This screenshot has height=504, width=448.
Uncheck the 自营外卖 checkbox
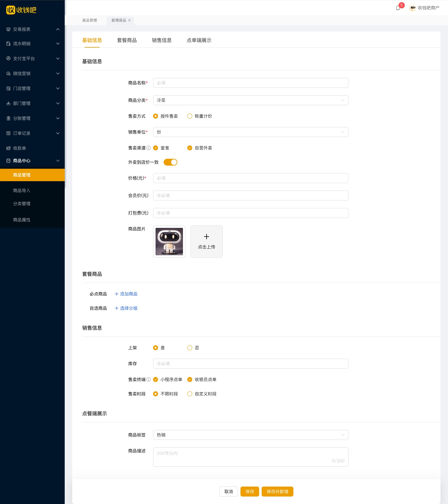[190, 148]
